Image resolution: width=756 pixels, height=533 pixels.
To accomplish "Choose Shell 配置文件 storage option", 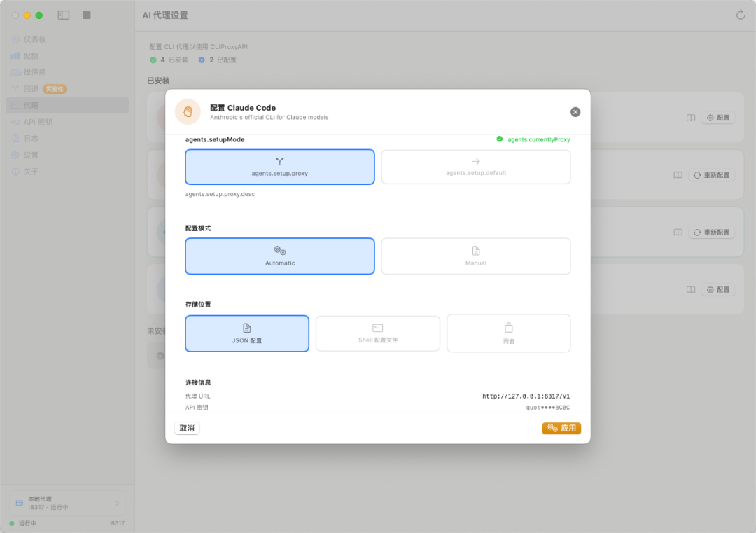I will click(378, 333).
